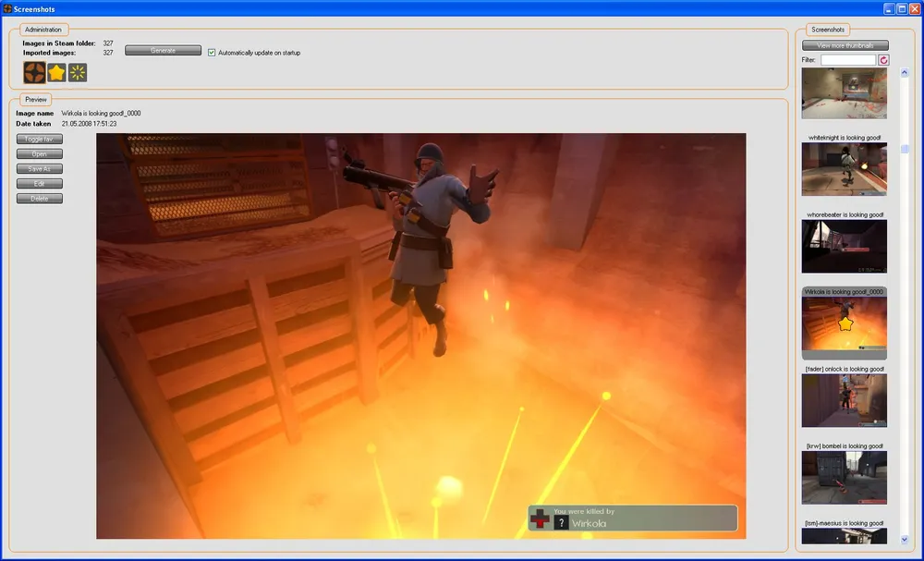The height and width of the screenshot is (561, 924).
Task: Toggle Automatically update on startup checkbox
Action: pos(212,53)
